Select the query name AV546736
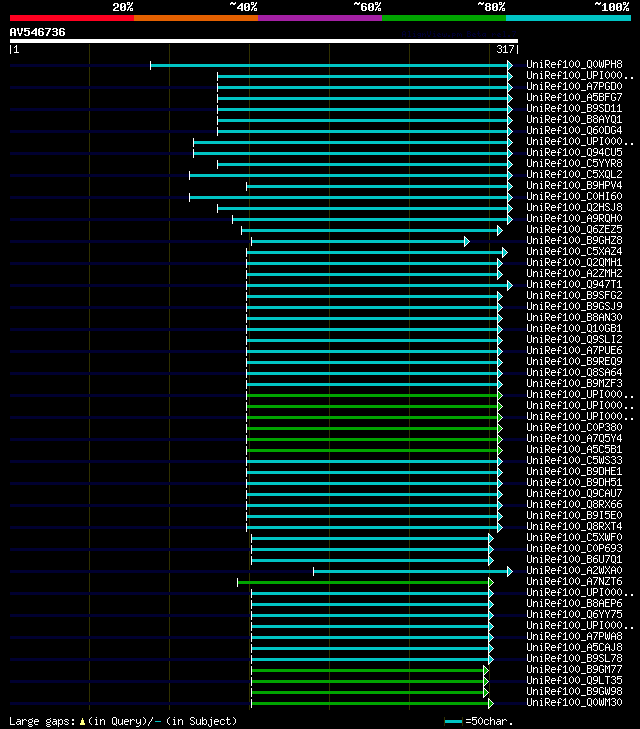The height and width of the screenshot is (729, 640). point(38,32)
